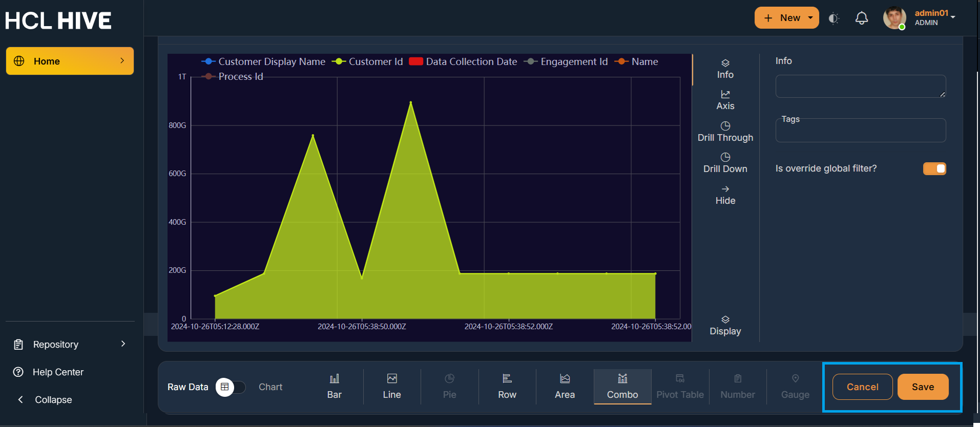Toggle Raw Data to Chart view

pyautogui.click(x=231, y=387)
